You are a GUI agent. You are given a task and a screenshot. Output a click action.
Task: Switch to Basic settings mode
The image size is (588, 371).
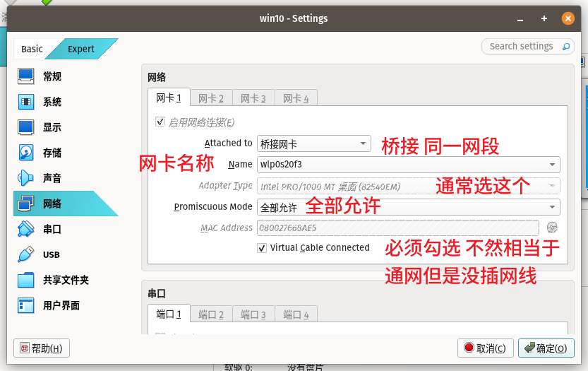tap(32, 49)
